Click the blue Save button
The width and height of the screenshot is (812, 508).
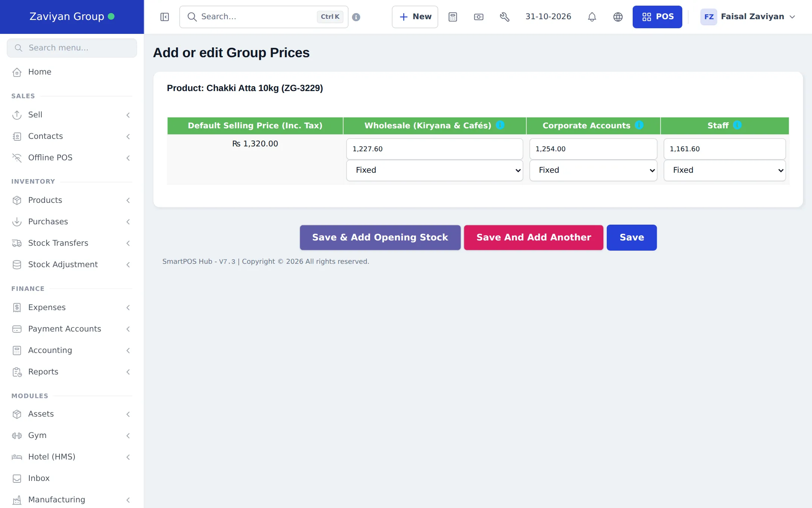click(632, 237)
